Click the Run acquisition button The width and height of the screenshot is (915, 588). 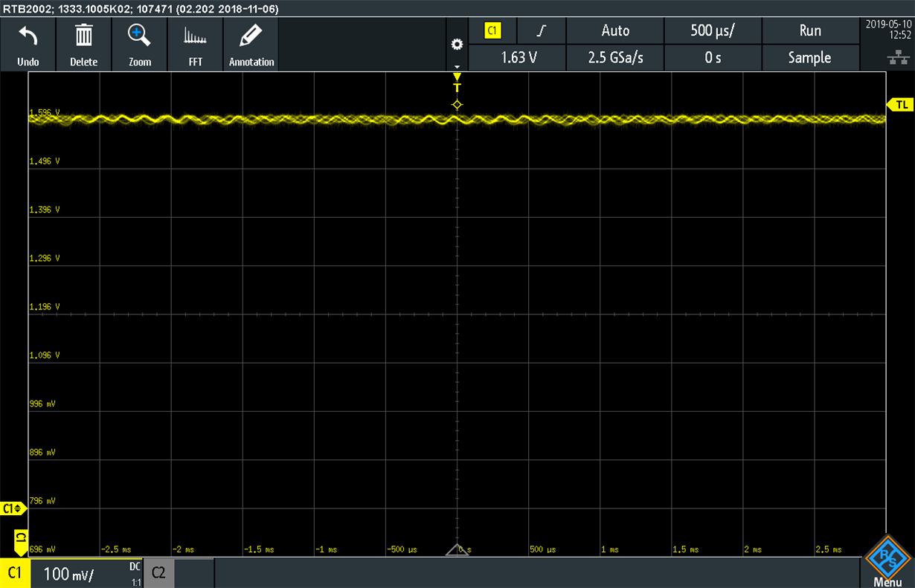810,30
